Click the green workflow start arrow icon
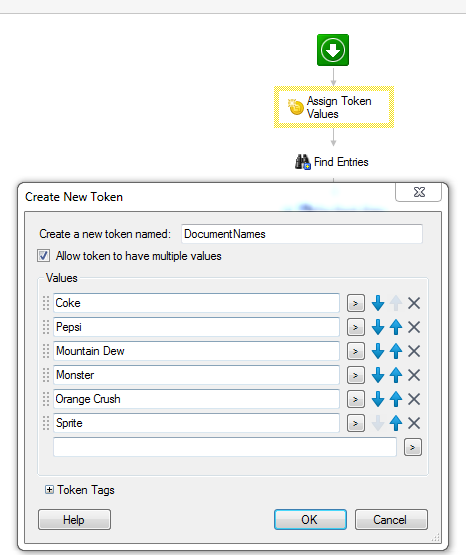The image size is (466, 555). pos(333,50)
